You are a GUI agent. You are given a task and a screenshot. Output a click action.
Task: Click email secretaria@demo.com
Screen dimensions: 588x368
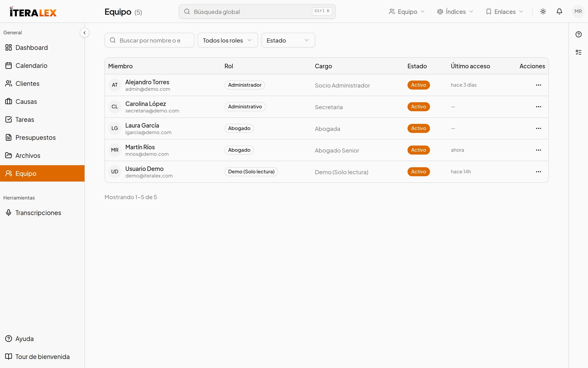[x=152, y=111]
